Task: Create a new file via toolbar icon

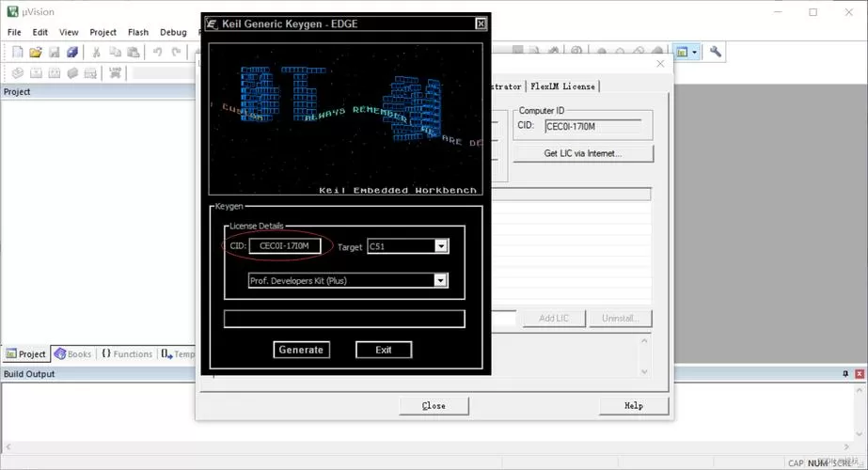Action: pos(18,52)
